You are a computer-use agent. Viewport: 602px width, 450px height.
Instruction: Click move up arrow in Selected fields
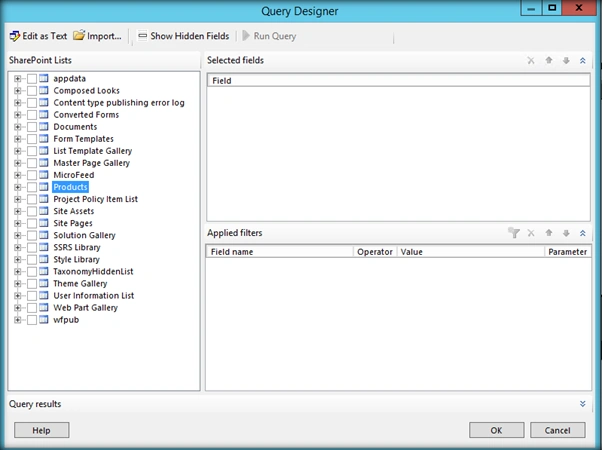point(549,60)
